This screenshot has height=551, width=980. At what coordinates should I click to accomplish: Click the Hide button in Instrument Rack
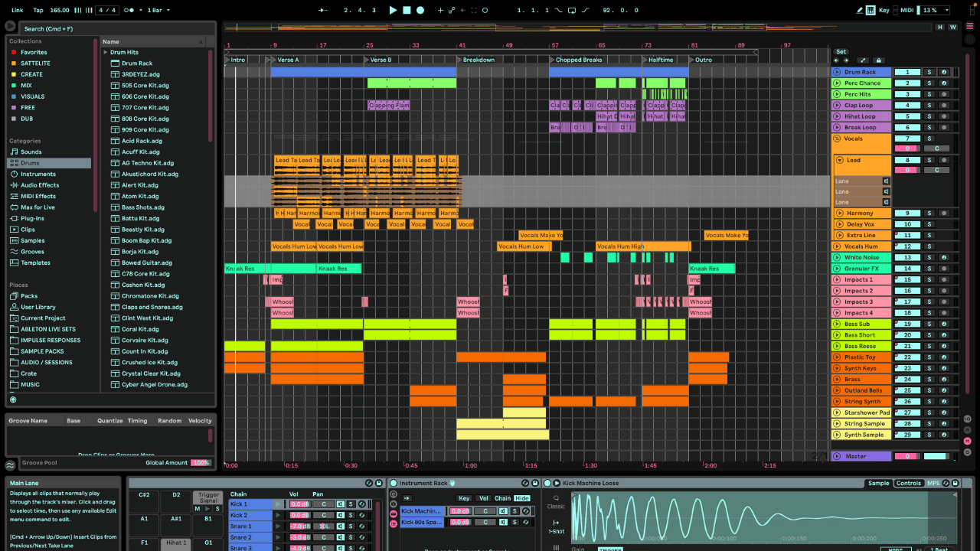522,497
